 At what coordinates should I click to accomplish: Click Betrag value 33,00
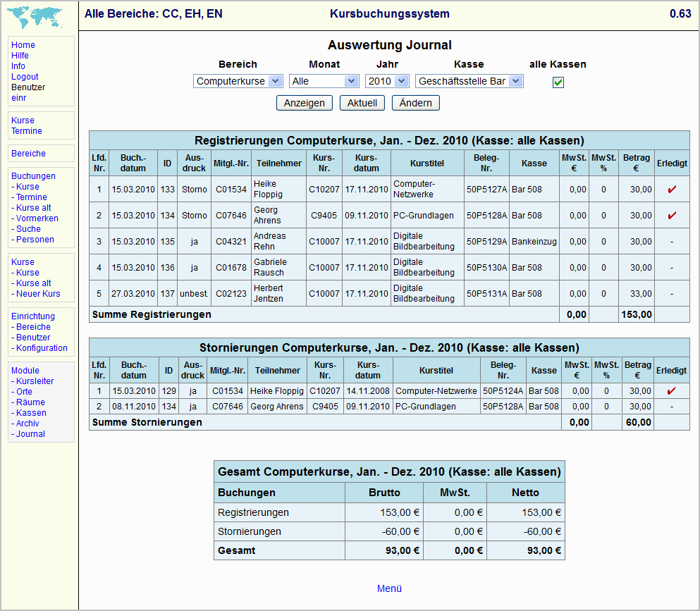641,294
